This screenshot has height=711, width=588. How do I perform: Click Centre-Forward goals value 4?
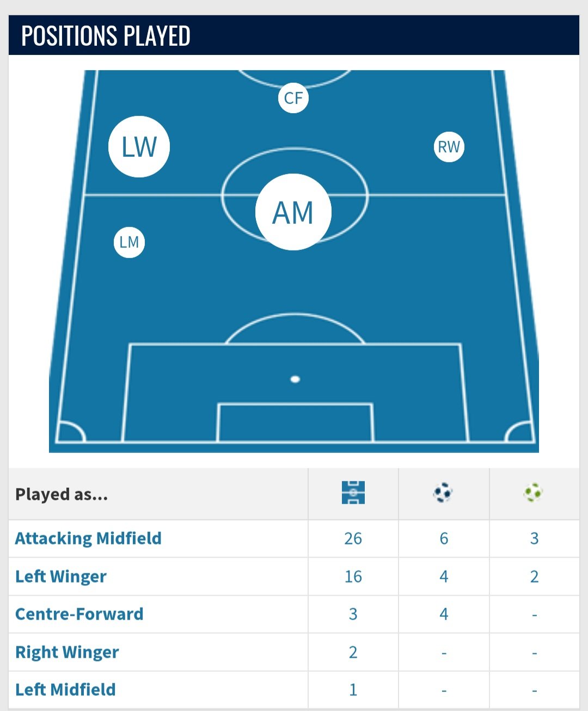point(444,614)
